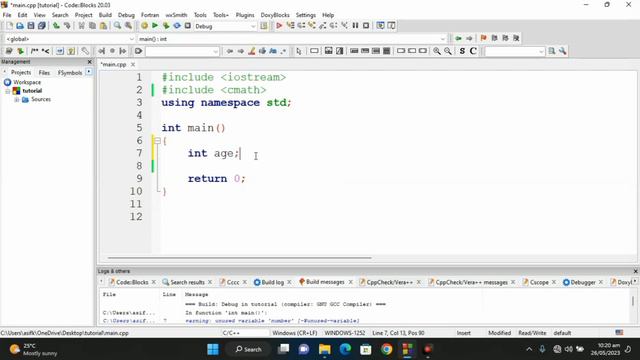Click the taskbar Search box
The width and height of the screenshot is (640, 360).
[x=249, y=349]
